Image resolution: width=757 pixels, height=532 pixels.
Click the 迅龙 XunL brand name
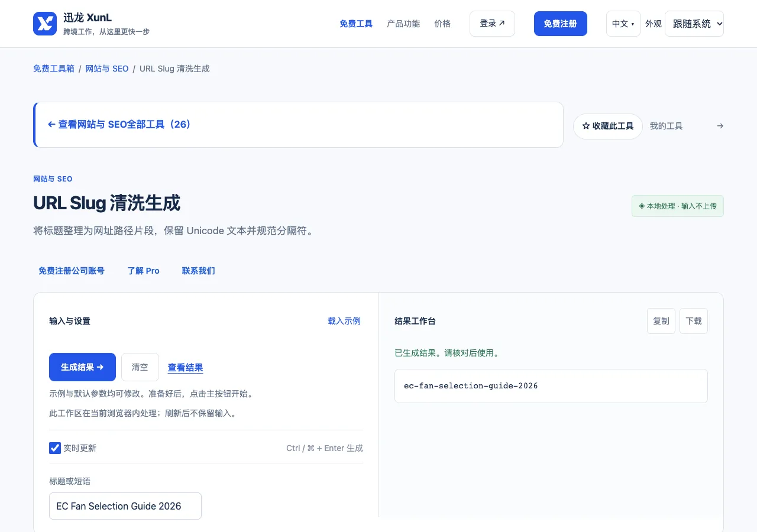[88, 18]
